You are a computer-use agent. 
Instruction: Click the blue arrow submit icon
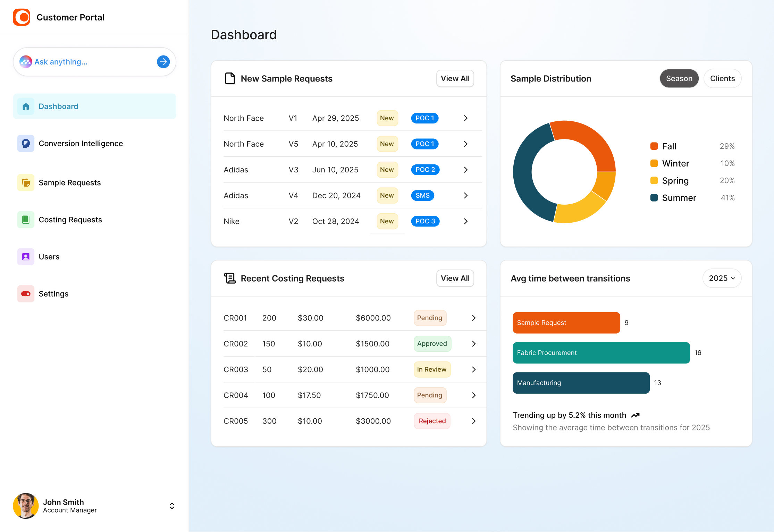click(163, 62)
